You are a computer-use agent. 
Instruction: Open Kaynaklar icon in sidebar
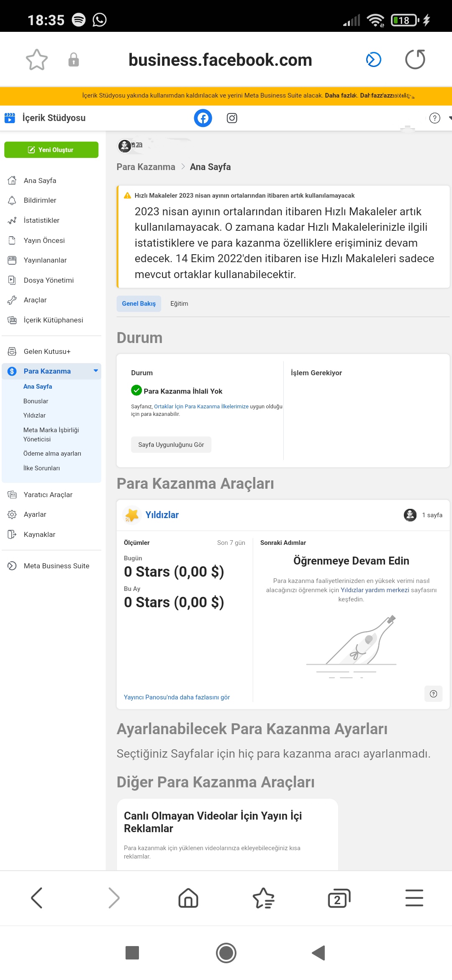(x=12, y=534)
